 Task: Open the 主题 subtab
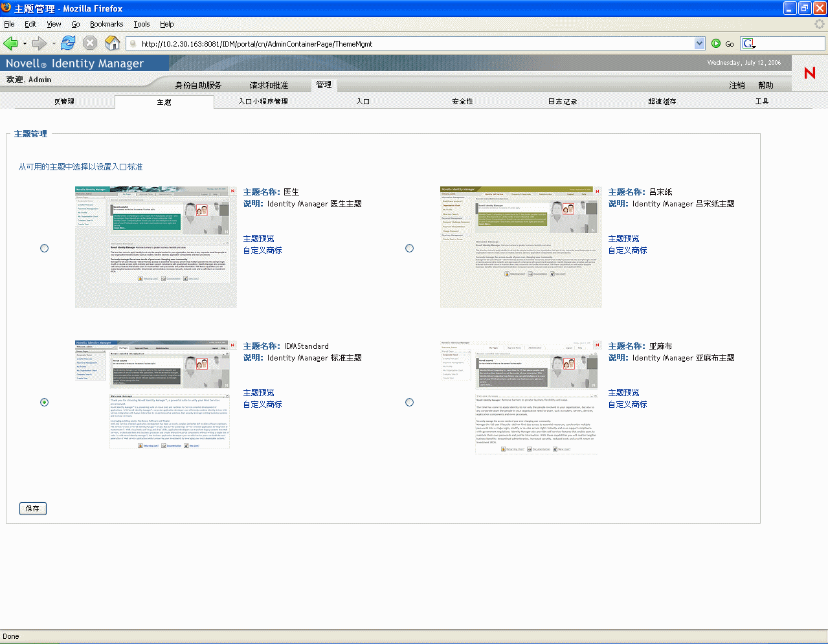[x=164, y=102]
